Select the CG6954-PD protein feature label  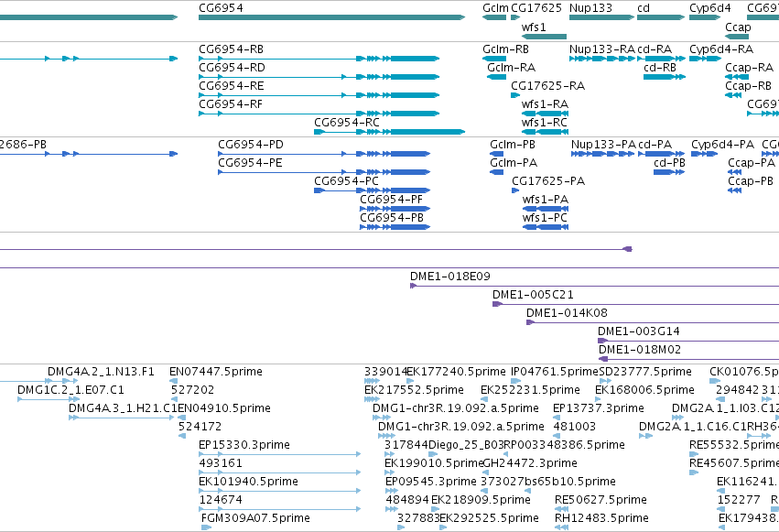point(251,145)
